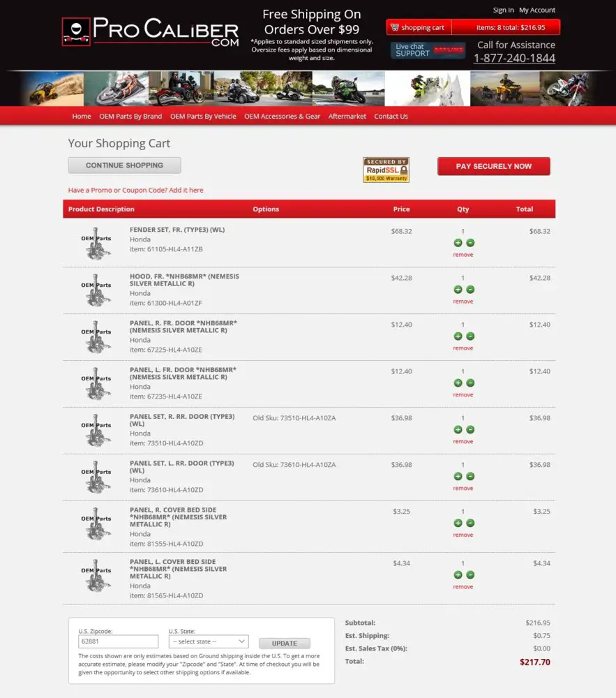Image resolution: width=616 pixels, height=698 pixels.
Task: Open OEM Accessories & Gear menu
Action: pyautogui.click(x=282, y=116)
